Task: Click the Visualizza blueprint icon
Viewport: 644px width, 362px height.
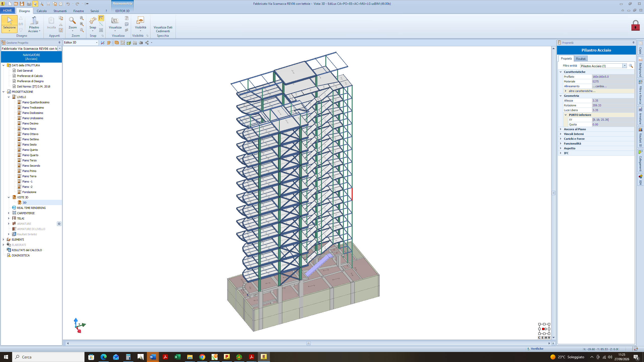Action: 115,21
